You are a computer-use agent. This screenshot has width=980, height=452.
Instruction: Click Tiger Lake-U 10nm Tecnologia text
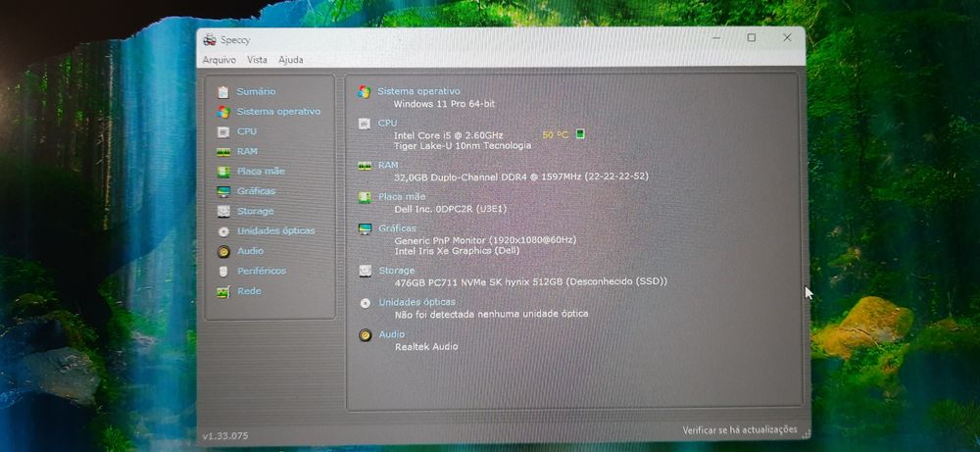tap(463, 146)
